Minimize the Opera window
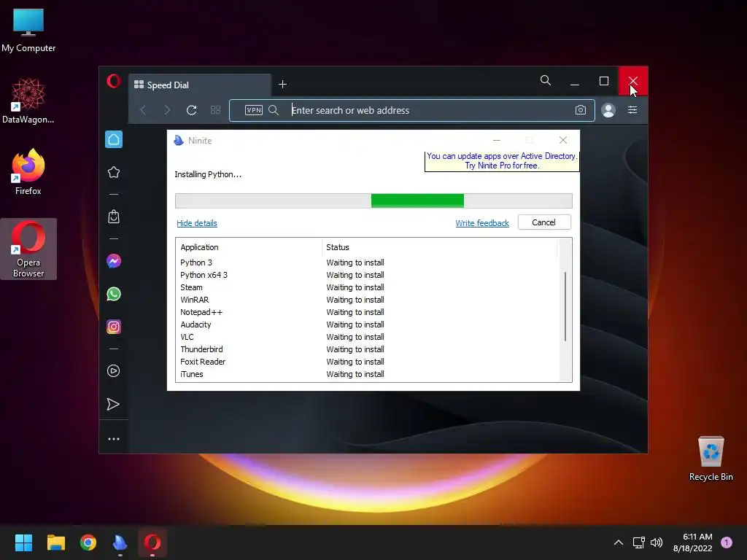 tap(575, 82)
